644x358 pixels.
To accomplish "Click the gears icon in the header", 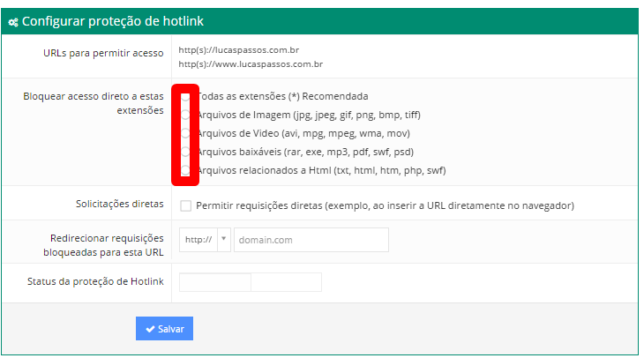I will pos(13,22).
